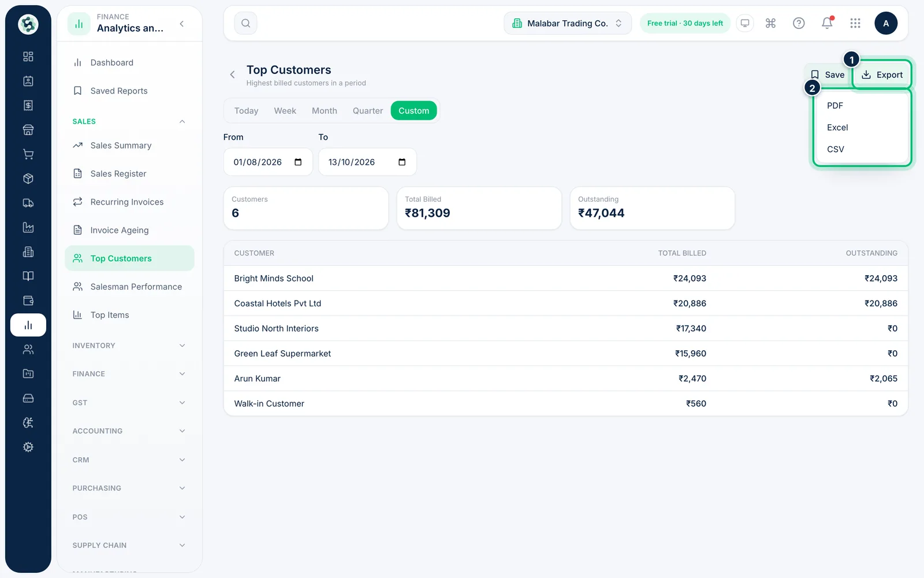This screenshot has height=578, width=924.
Task: Switch to the Quarter period tab
Action: pyautogui.click(x=368, y=111)
